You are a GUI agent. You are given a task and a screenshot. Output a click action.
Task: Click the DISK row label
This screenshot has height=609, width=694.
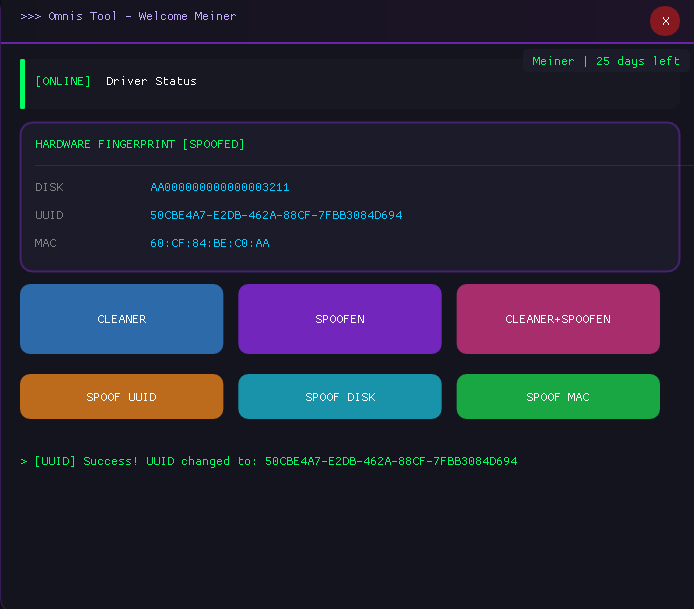pyautogui.click(x=49, y=187)
